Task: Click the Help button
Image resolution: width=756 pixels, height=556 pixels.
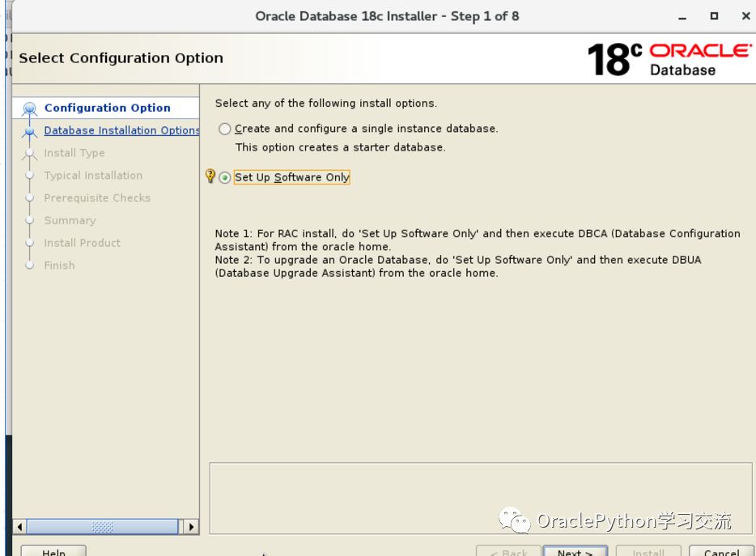Action: pos(53,552)
